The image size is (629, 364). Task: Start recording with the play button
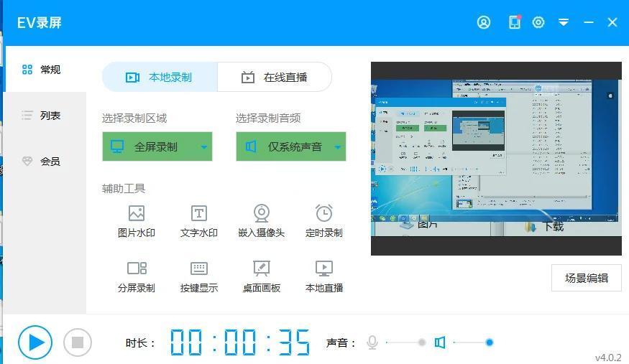coord(35,342)
